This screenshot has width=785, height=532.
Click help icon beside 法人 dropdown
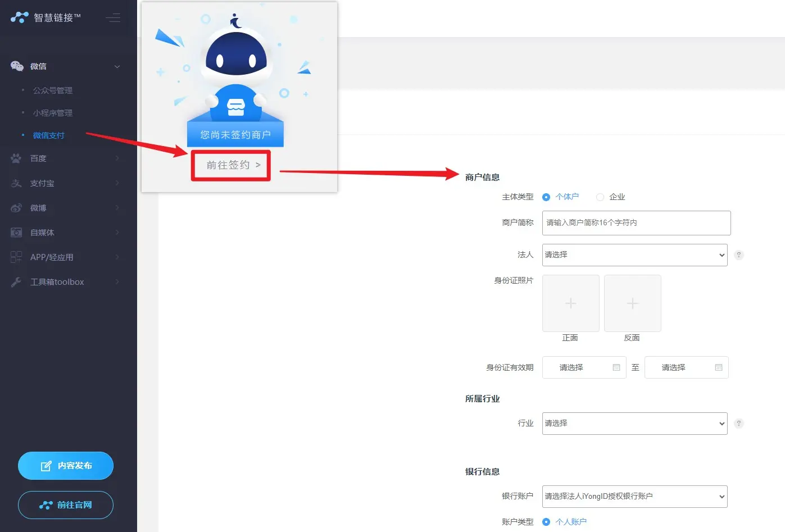click(739, 255)
